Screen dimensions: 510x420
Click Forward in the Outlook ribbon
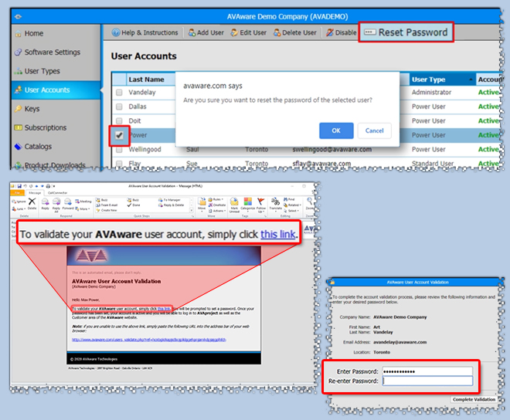click(x=68, y=204)
